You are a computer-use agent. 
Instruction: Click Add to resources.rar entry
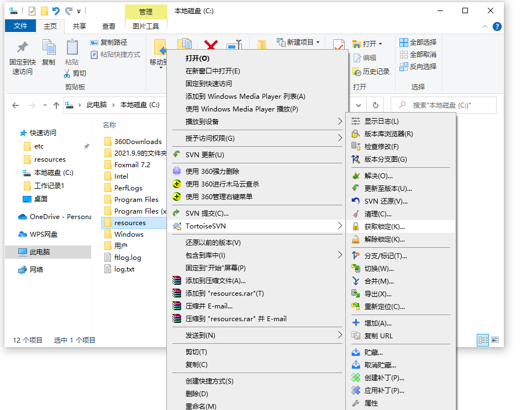tap(224, 294)
